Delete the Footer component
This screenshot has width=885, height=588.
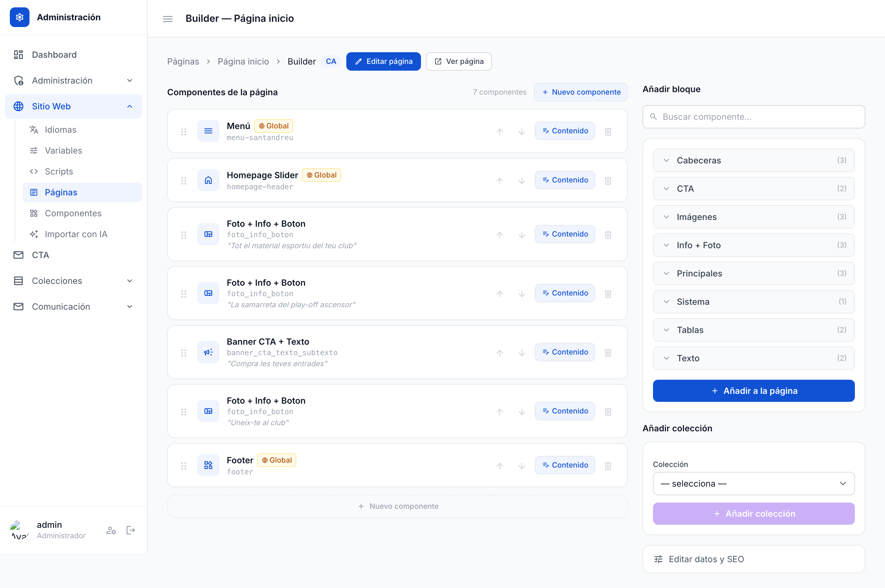pyautogui.click(x=608, y=466)
